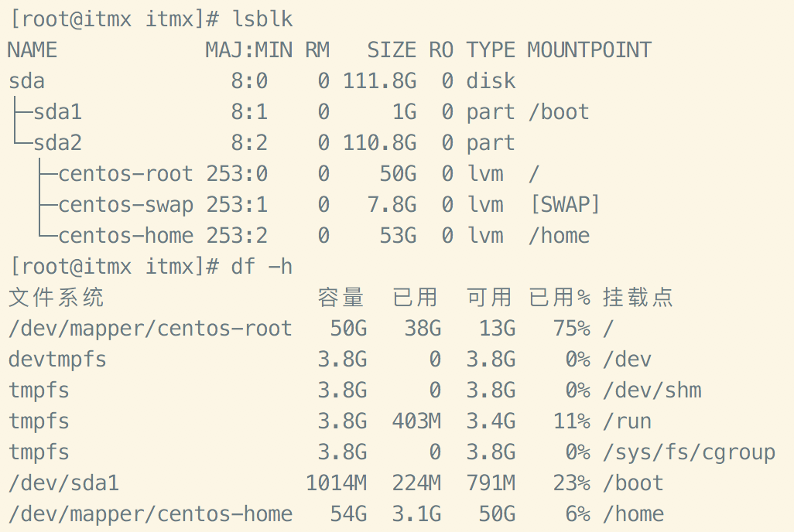Click the [SWAP] mountpoint text

[564, 205]
